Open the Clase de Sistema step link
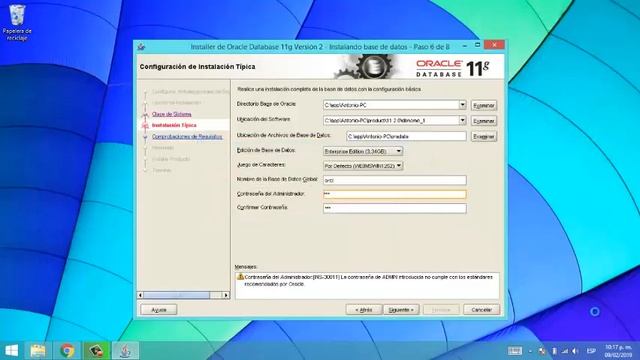 171,114
